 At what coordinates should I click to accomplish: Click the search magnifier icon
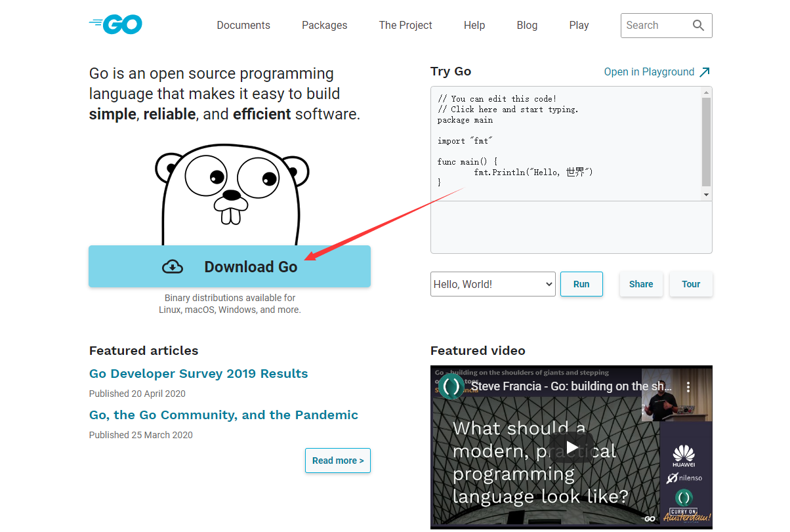(698, 26)
